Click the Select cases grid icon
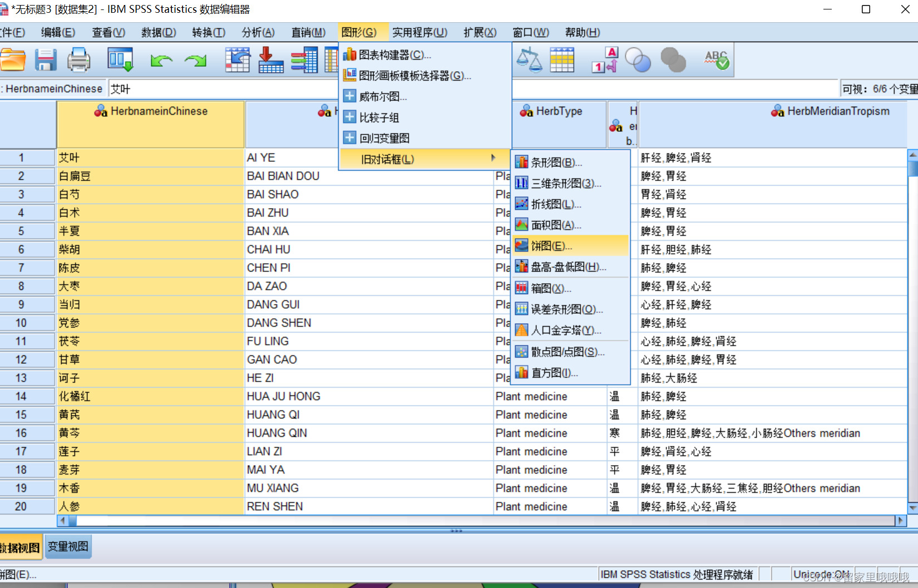This screenshot has width=918, height=588. [x=562, y=60]
